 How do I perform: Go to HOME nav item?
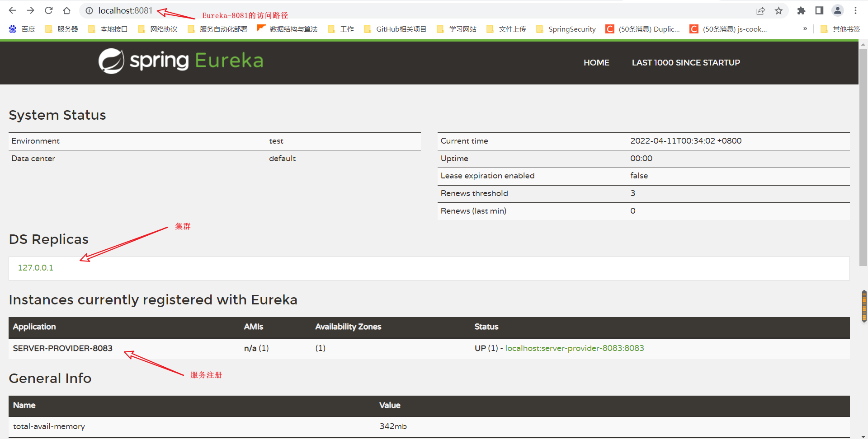point(596,63)
